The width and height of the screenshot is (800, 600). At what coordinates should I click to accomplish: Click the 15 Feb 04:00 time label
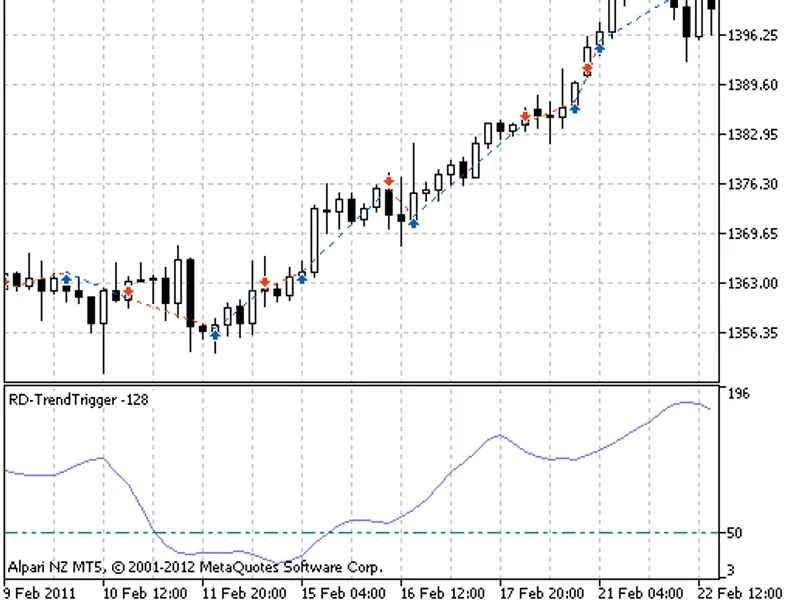point(343,593)
